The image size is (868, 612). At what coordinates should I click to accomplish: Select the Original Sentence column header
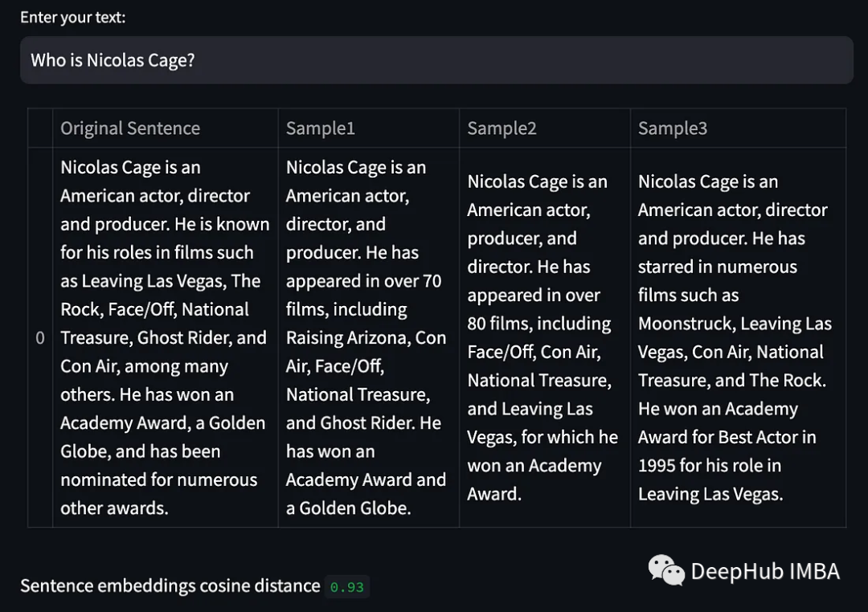point(130,129)
